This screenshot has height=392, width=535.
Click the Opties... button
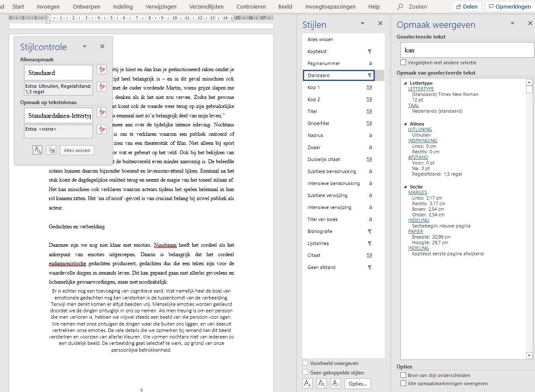coord(358,383)
